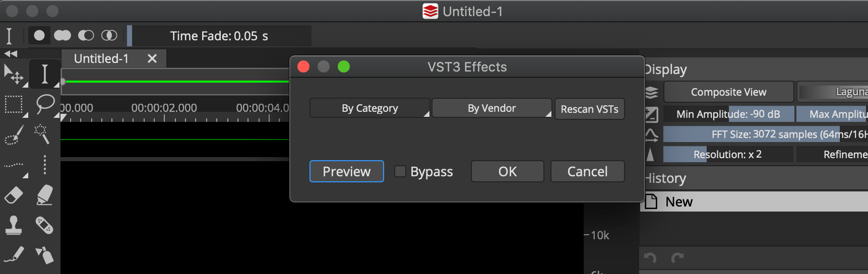The width and height of the screenshot is (868, 274).
Task: Select the clone stamp tool
Action: [14, 225]
